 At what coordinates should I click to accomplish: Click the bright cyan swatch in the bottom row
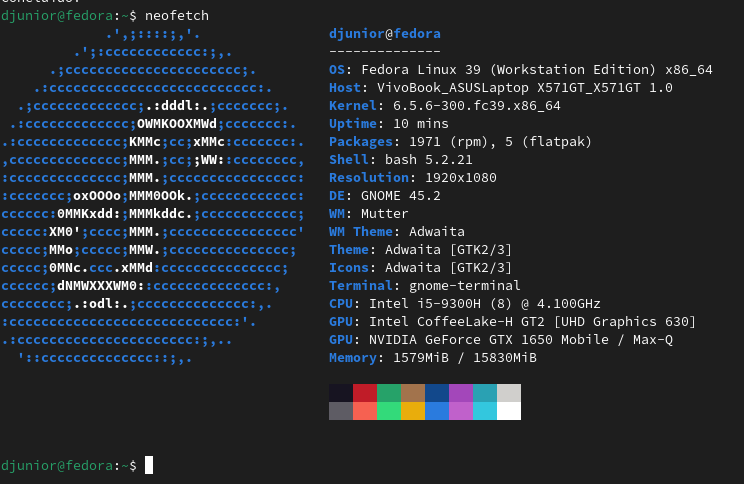click(485, 411)
